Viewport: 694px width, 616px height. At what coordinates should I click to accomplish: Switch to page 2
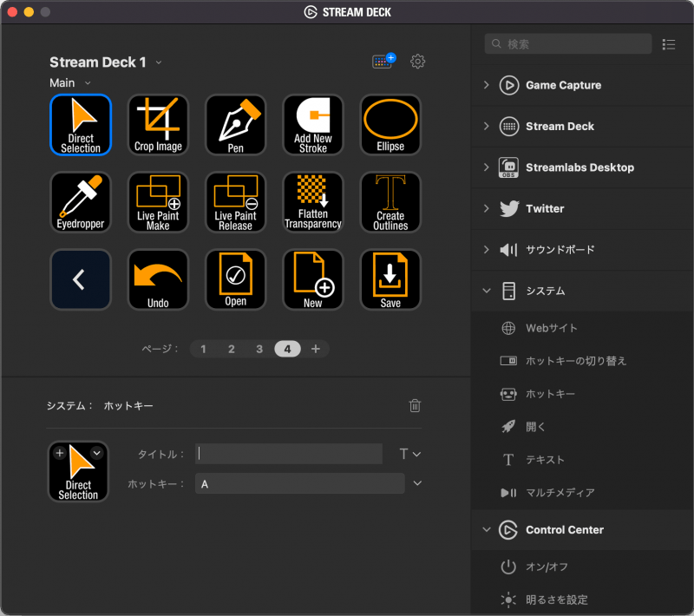[231, 349]
